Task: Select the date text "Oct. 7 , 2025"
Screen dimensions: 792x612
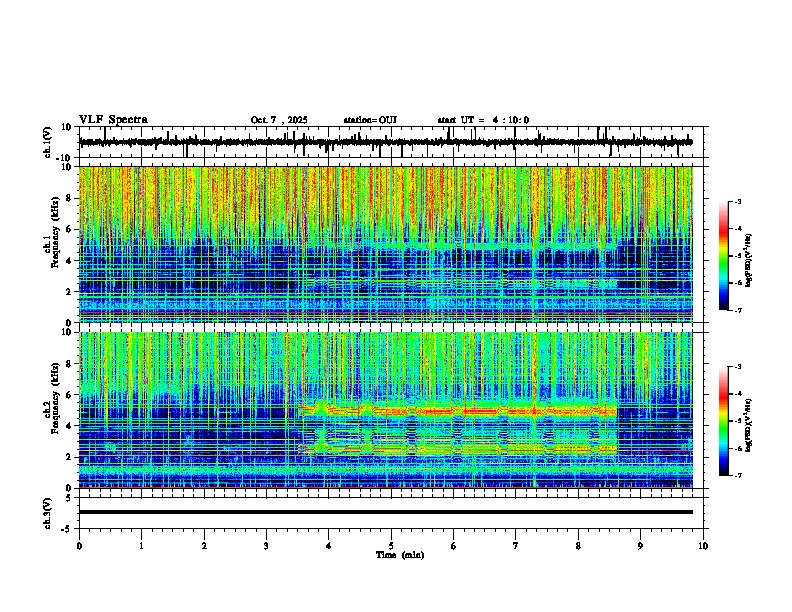Action: pos(279,120)
